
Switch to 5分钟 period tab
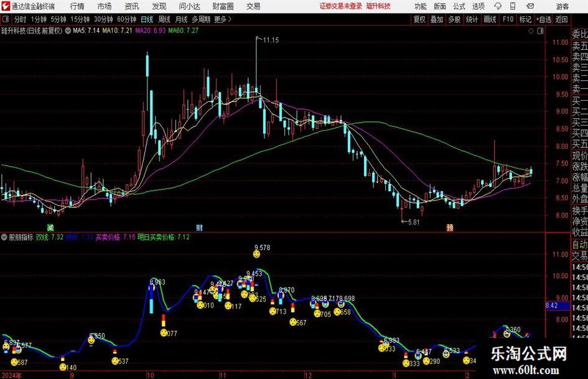(x=58, y=19)
